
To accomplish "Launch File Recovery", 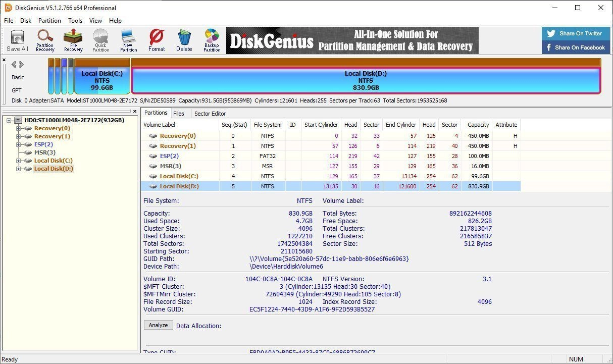I will [73, 40].
